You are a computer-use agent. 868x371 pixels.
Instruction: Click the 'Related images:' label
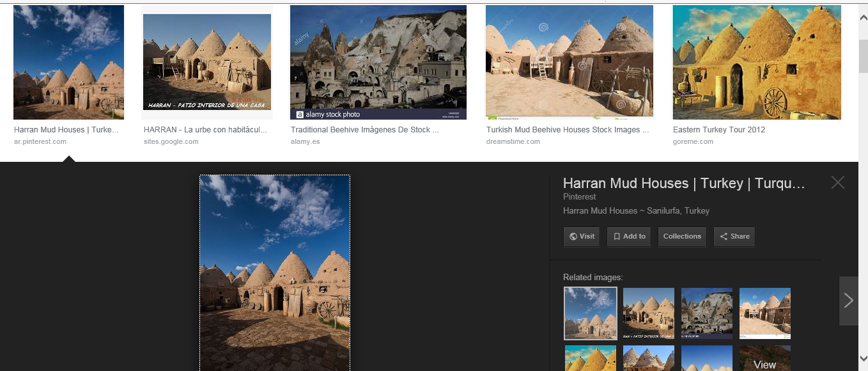click(x=593, y=278)
